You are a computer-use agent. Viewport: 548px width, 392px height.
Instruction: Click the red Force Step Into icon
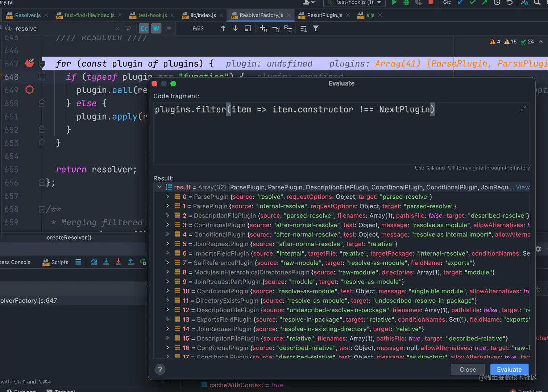coord(118,262)
